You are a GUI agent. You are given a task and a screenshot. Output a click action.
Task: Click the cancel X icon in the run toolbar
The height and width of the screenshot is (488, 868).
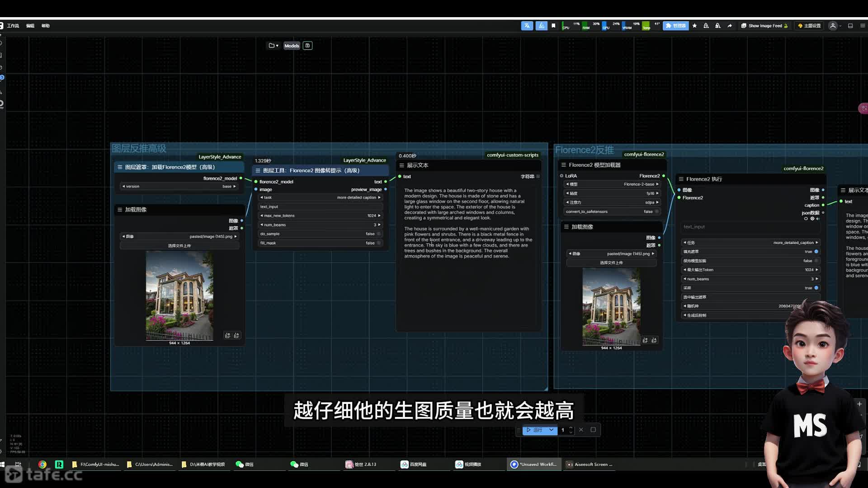click(x=581, y=430)
